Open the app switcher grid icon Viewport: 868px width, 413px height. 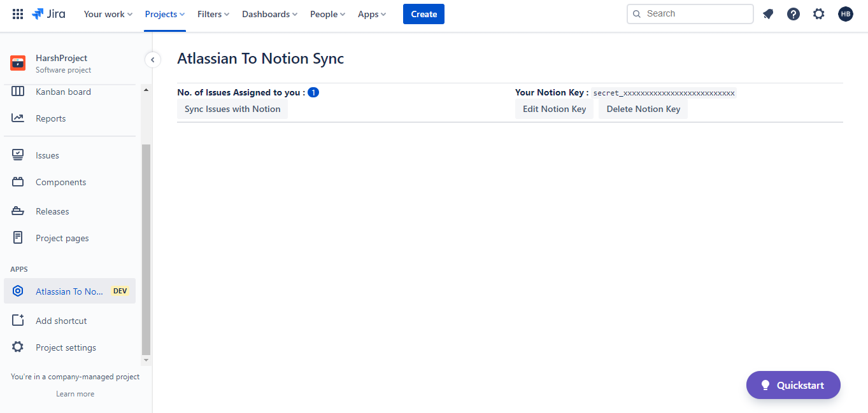(x=18, y=14)
